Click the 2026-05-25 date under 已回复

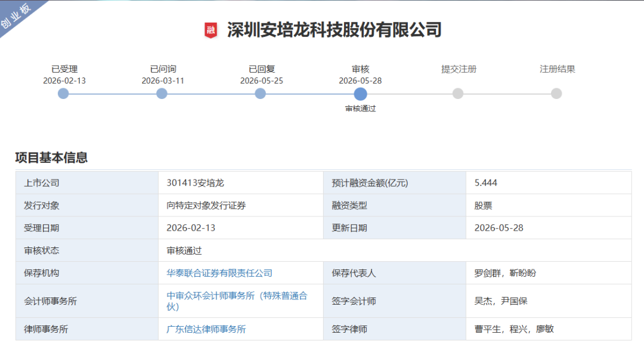click(x=262, y=80)
